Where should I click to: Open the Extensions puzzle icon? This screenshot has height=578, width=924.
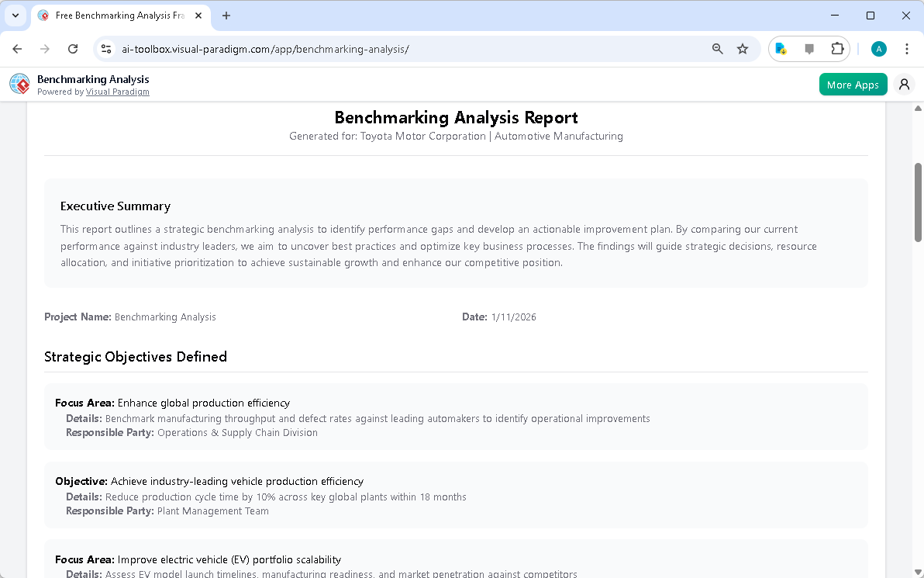point(837,48)
